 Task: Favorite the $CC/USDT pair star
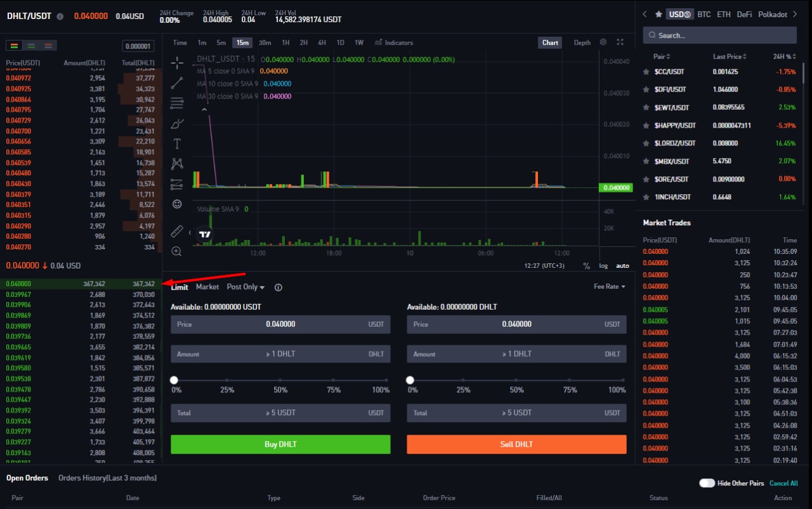646,72
